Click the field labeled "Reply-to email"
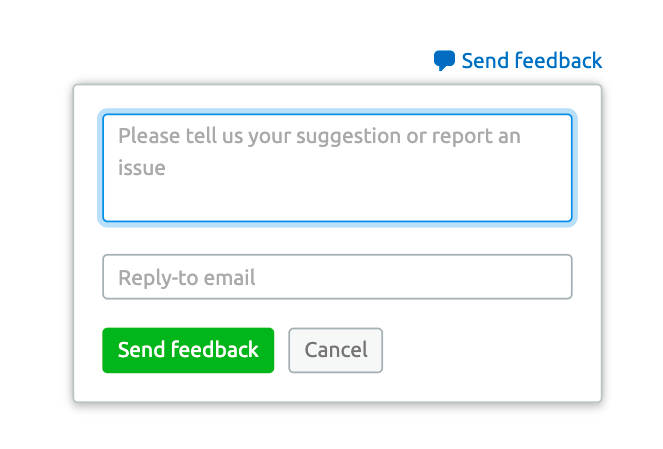The height and width of the screenshot is (449, 663). coord(337,277)
